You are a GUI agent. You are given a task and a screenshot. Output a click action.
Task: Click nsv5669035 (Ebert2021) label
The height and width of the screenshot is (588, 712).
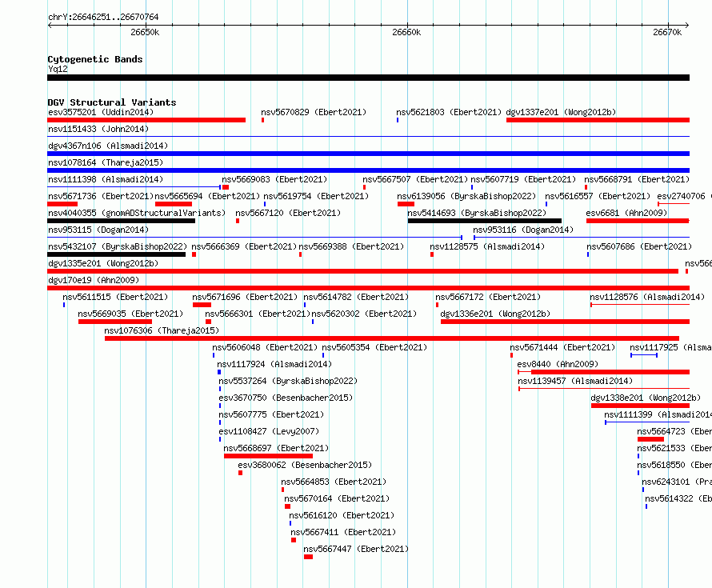[x=130, y=314]
